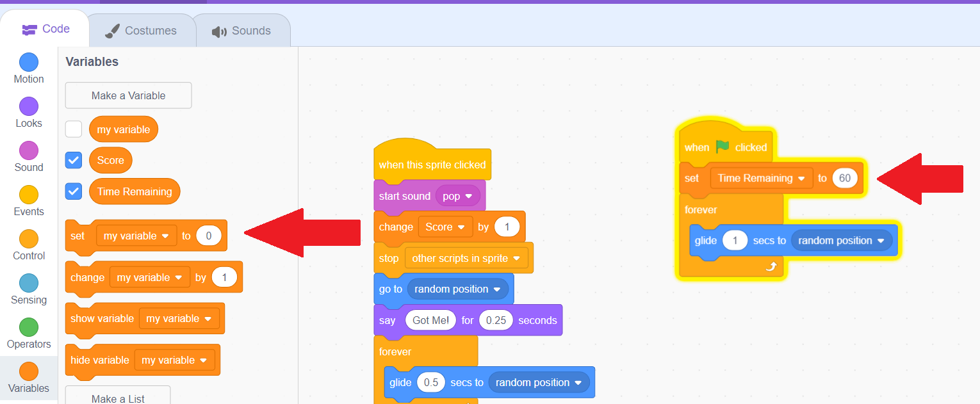Viewport: 980px width, 404px height.
Task: Open variable dropdown in palette change block
Action: 150,277
